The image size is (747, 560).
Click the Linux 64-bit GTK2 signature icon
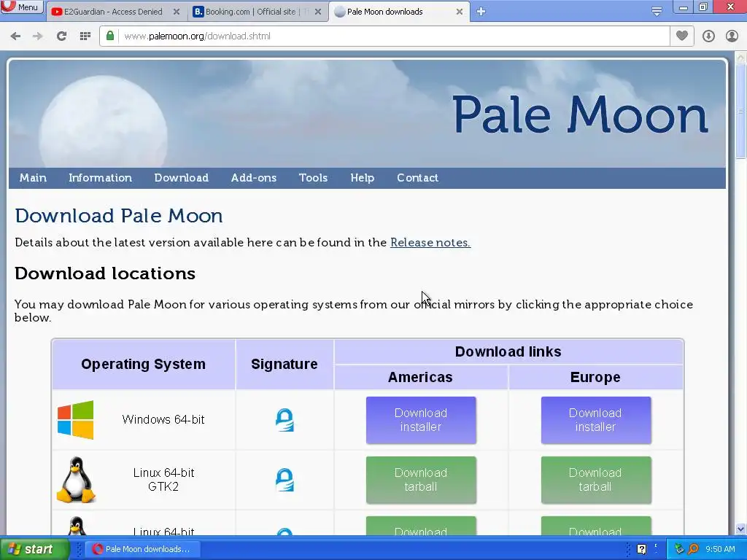coord(285,480)
